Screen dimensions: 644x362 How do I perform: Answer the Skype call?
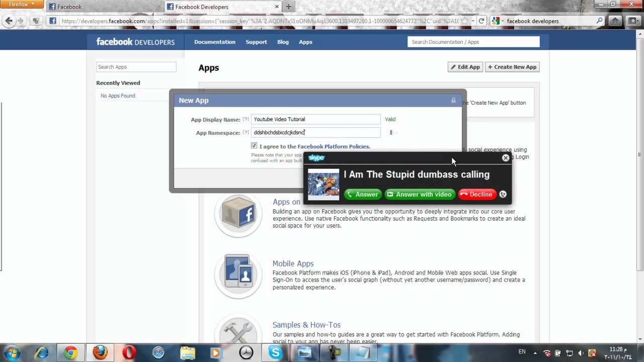point(362,195)
